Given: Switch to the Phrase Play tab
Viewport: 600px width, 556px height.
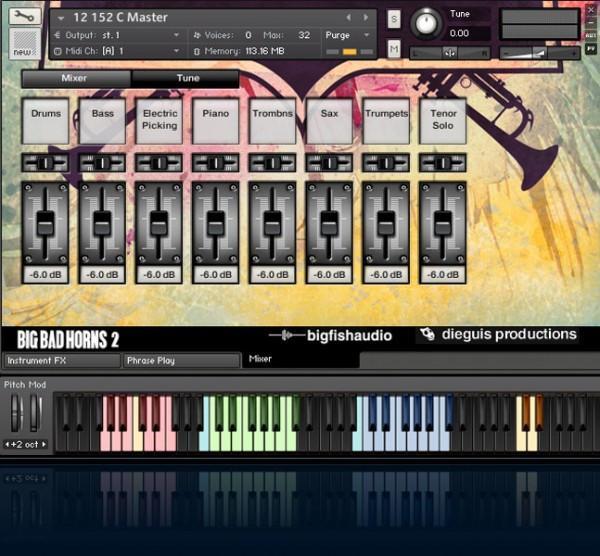Looking at the screenshot, I should 180,360.
